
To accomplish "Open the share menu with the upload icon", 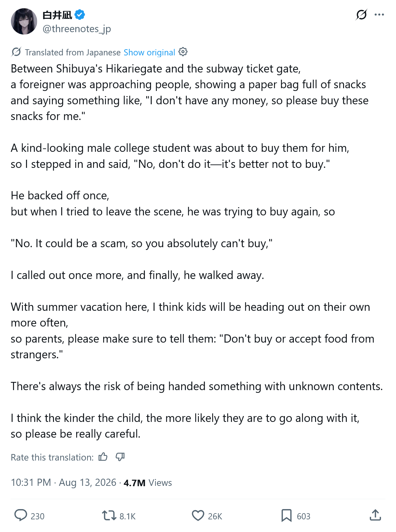I will pyautogui.click(x=375, y=515).
